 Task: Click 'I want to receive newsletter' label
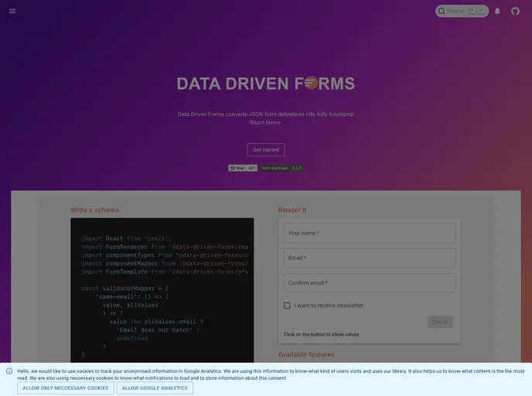329,306
